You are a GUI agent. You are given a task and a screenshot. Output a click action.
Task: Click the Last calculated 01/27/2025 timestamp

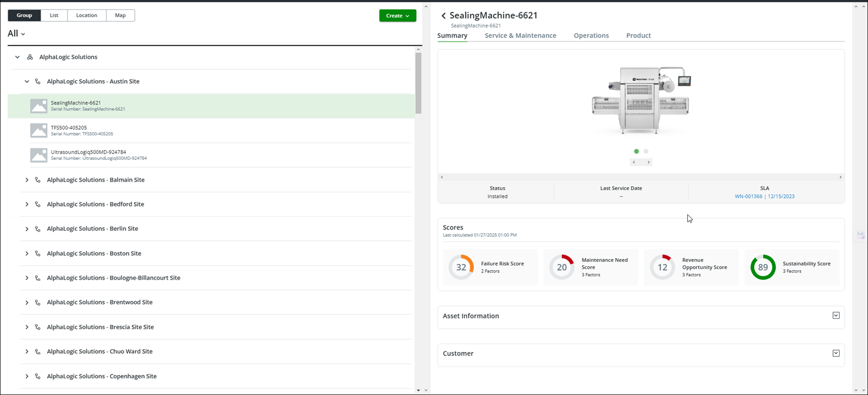[x=479, y=235]
